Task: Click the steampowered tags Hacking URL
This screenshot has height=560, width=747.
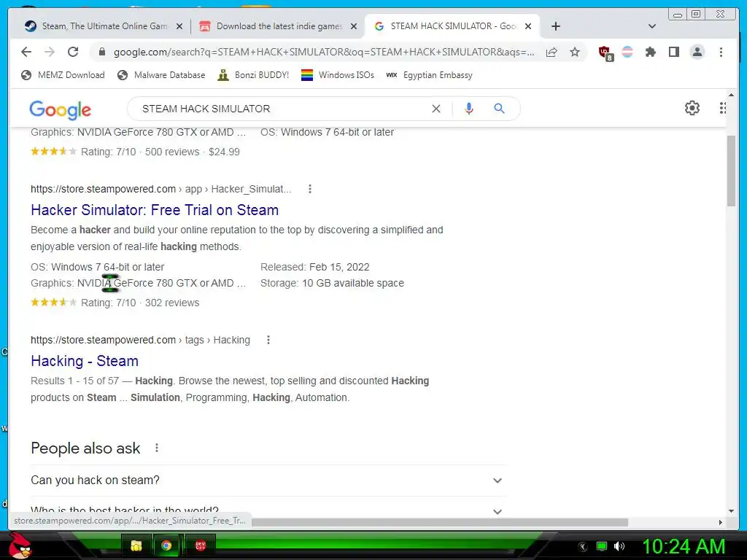Action: coord(141,340)
